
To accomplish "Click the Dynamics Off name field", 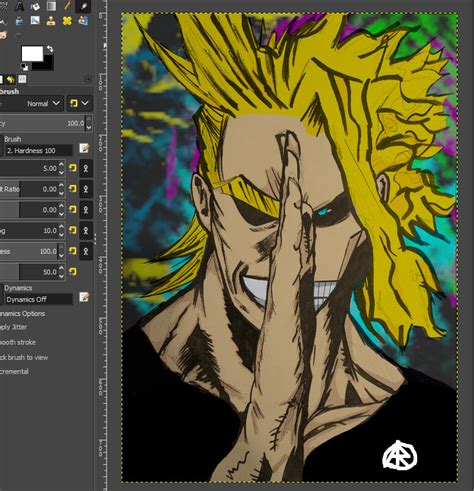I will tap(39, 299).
